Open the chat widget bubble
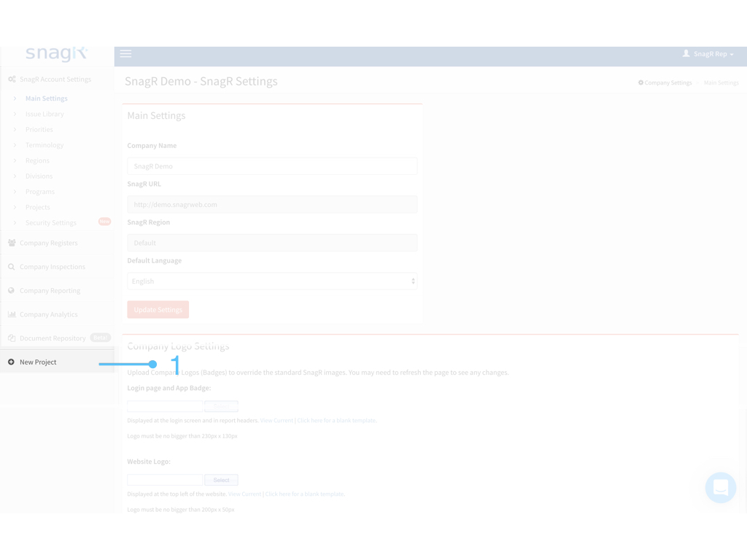This screenshot has width=747, height=560. 720,488
